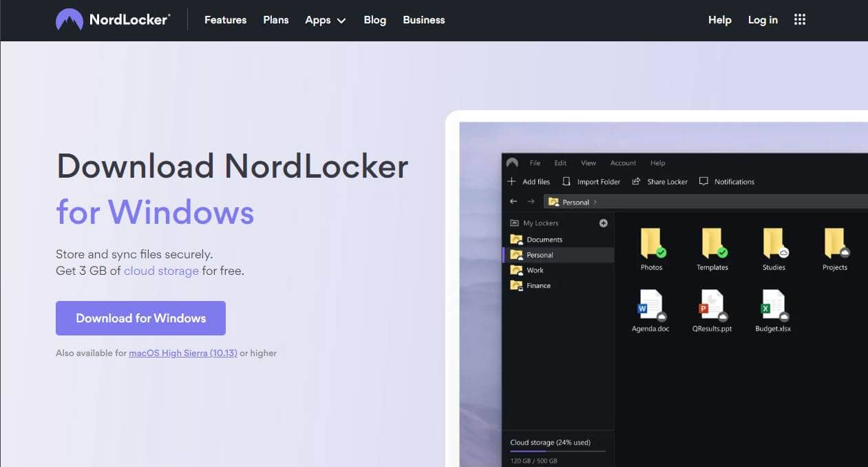The width and height of the screenshot is (868, 467).
Task: Open the Notifications panel
Action: (x=703, y=181)
